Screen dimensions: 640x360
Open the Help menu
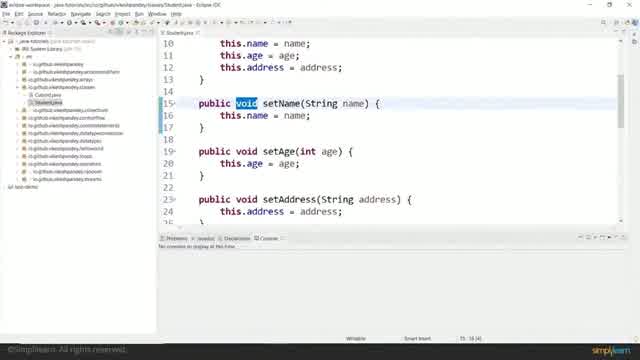176,14
